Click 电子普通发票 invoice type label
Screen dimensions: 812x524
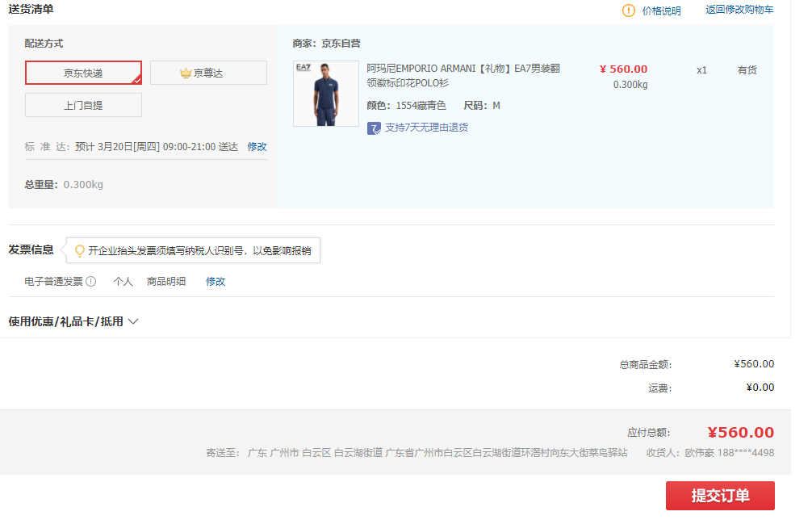53,282
